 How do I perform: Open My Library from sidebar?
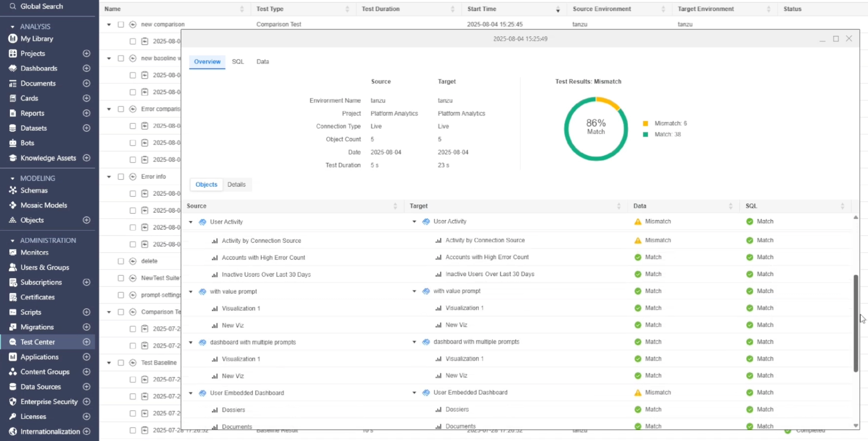tap(37, 39)
